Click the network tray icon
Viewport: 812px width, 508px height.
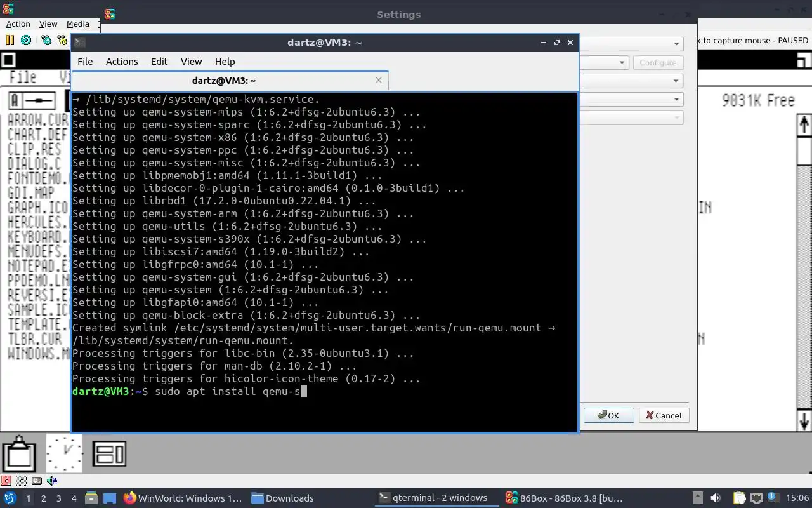(756, 498)
